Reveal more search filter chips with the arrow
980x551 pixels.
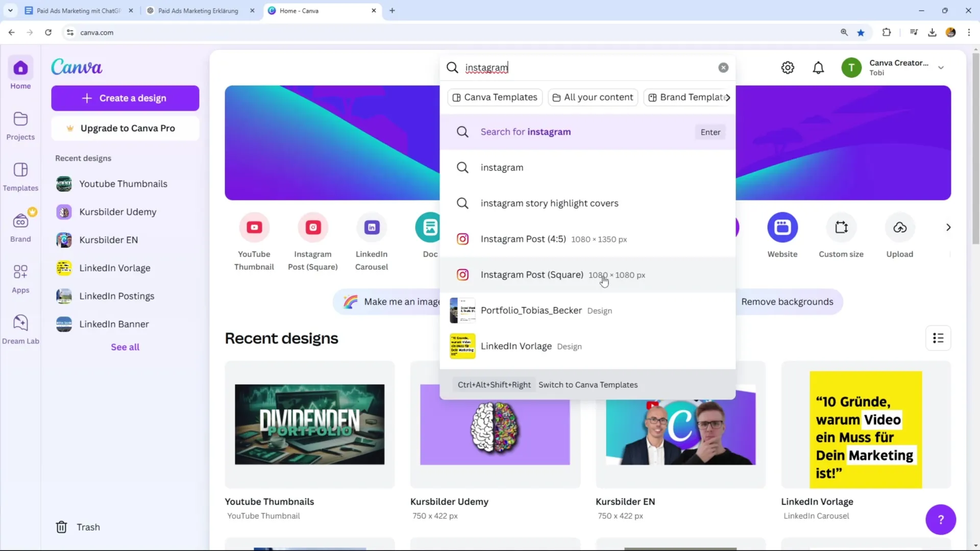[x=728, y=97]
